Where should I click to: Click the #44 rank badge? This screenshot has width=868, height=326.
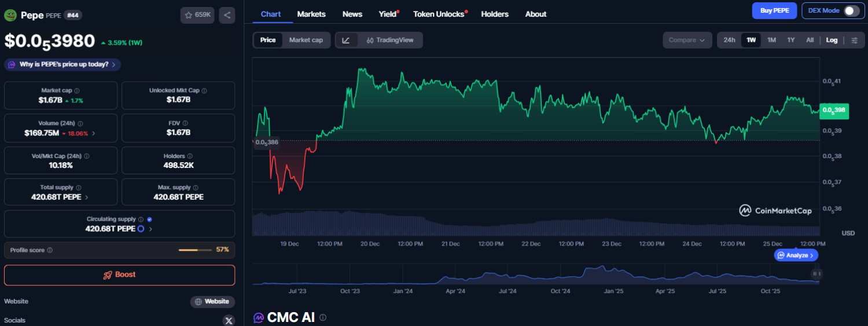coord(72,15)
